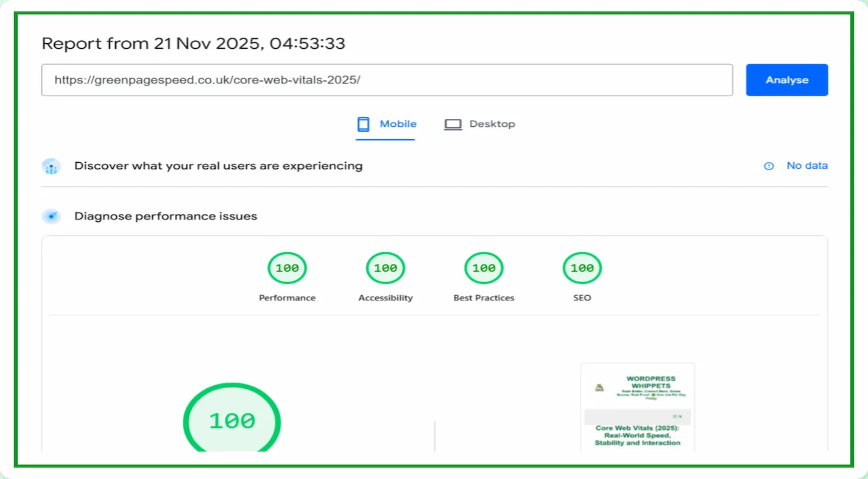Click the real users experience icon

51,166
